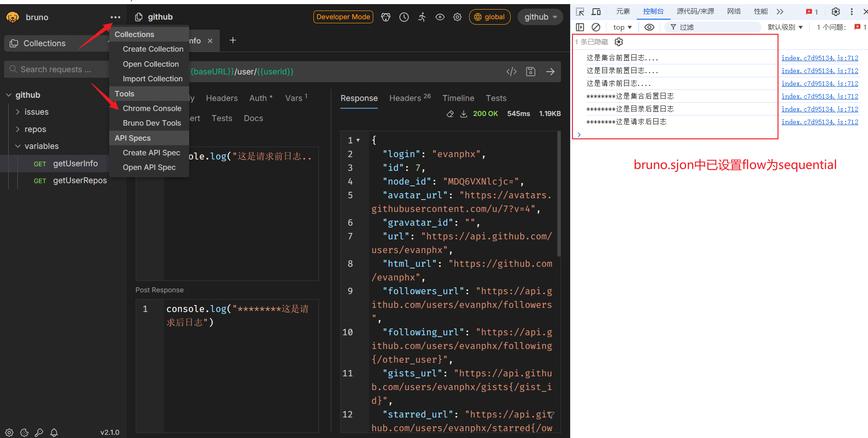This screenshot has height=438, width=868.
Task: Open the top context dropdown in console
Action: pos(622,27)
